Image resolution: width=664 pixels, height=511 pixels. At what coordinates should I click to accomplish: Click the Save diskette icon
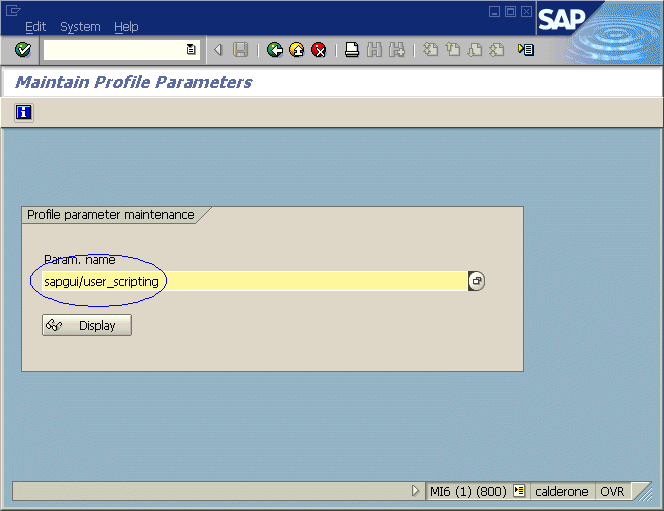(x=240, y=50)
